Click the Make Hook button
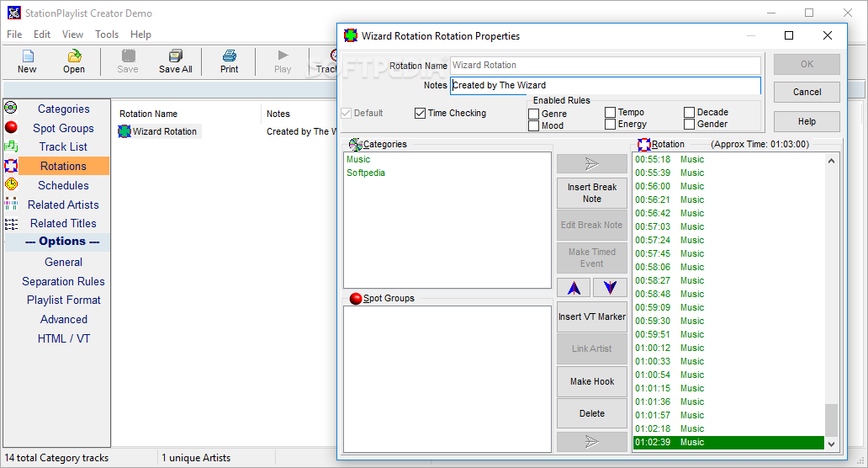 click(592, 381)
